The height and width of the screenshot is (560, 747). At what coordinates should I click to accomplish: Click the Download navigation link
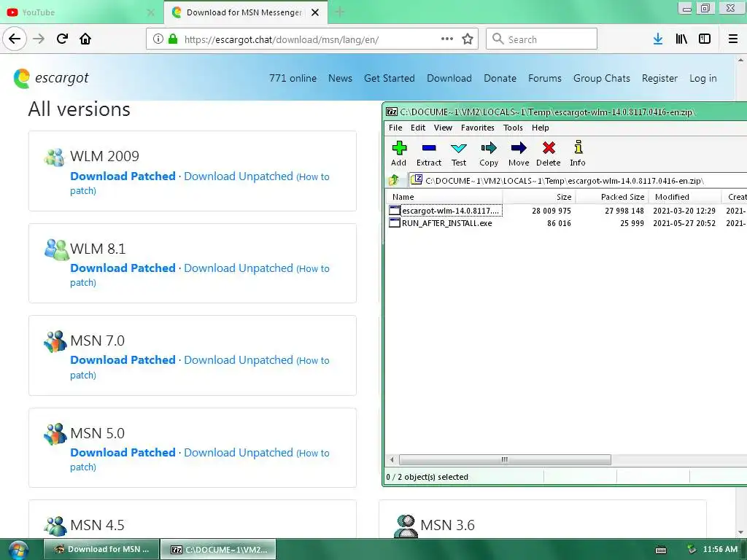449,78
